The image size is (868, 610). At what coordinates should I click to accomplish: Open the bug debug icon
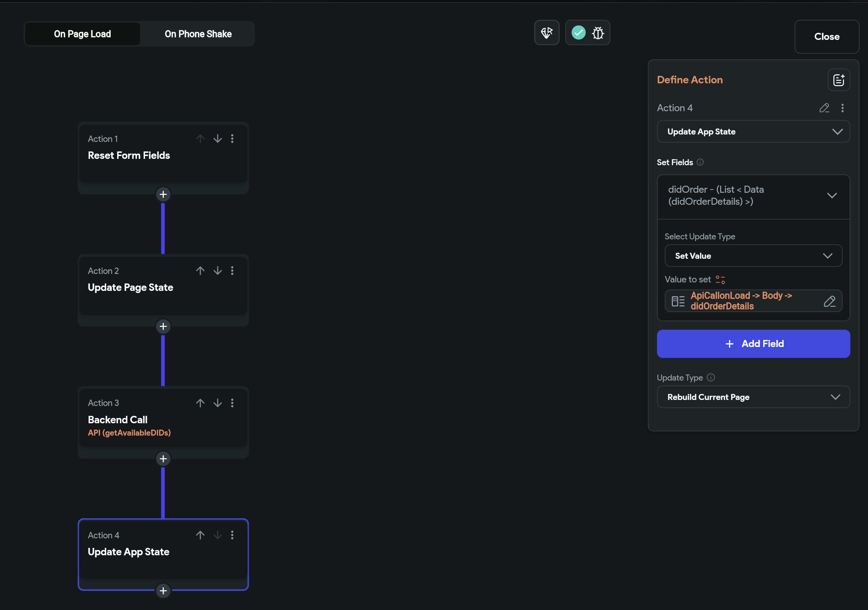pyautogui.click(x=598, y=33)
